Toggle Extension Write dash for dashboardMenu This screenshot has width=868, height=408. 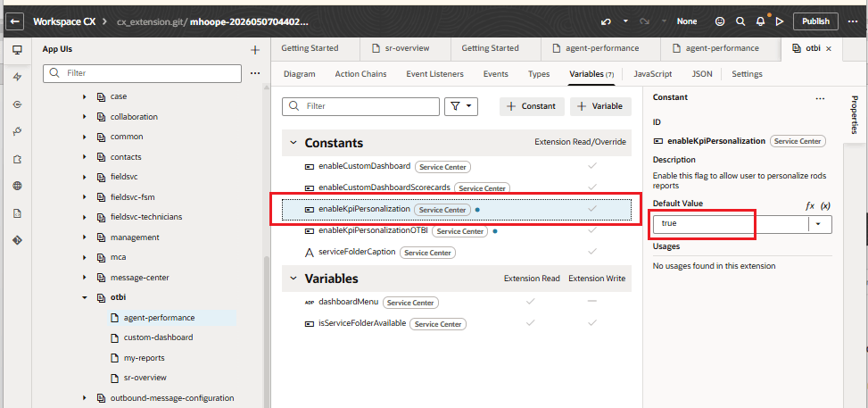[592, 301]
